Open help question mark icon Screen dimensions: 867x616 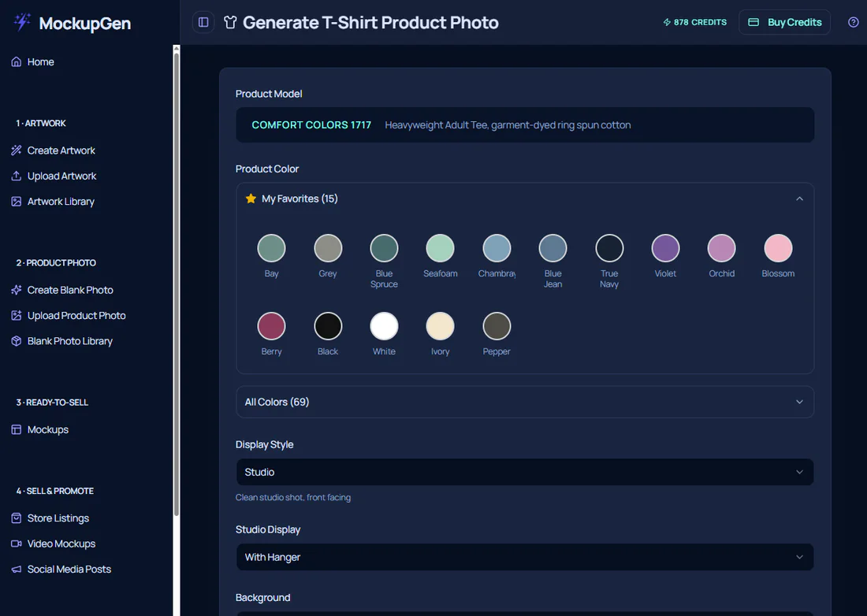click(853, 22)
